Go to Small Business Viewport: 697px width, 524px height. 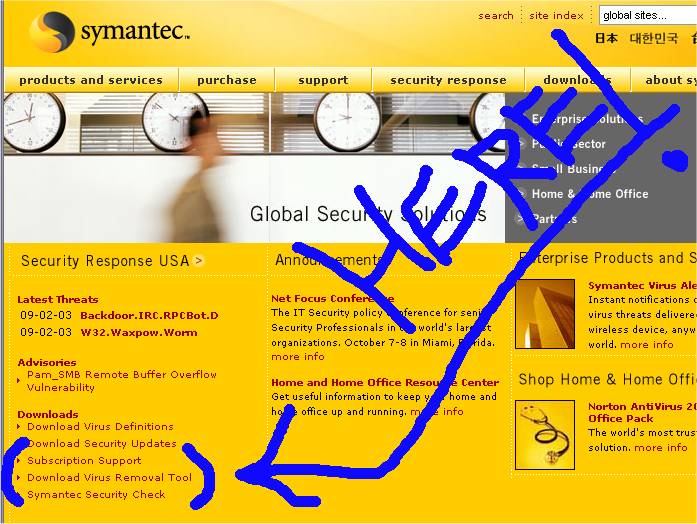click(x=573, y=169)
